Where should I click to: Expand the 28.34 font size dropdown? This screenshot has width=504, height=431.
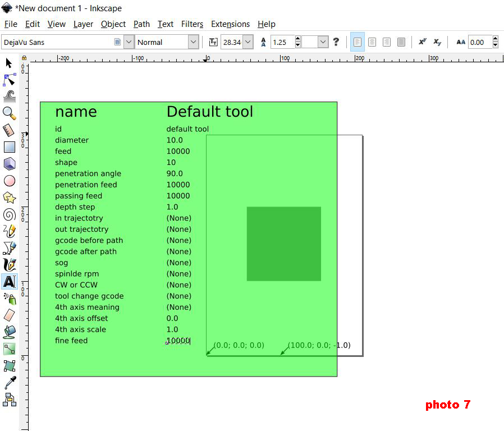pos(248,42)
